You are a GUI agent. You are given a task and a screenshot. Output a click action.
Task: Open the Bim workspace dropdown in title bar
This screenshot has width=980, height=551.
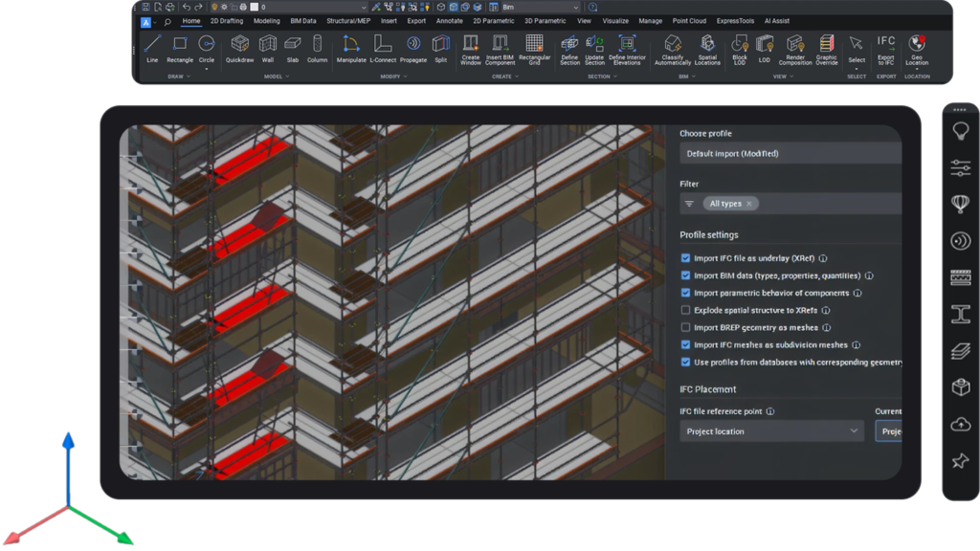(540, 7)
